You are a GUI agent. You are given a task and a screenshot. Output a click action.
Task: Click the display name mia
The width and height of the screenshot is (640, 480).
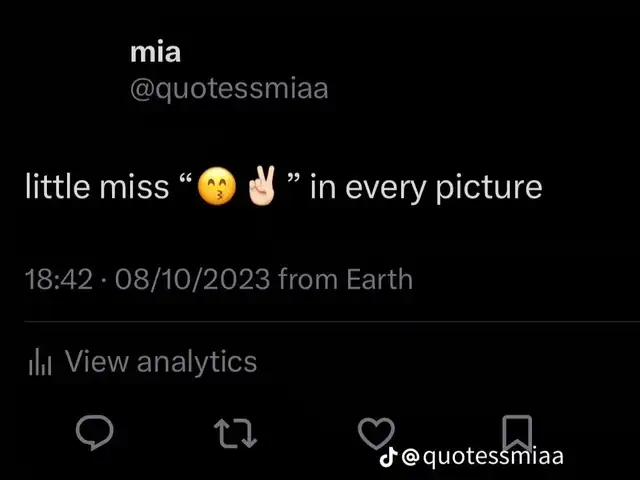tap(156, 52)
